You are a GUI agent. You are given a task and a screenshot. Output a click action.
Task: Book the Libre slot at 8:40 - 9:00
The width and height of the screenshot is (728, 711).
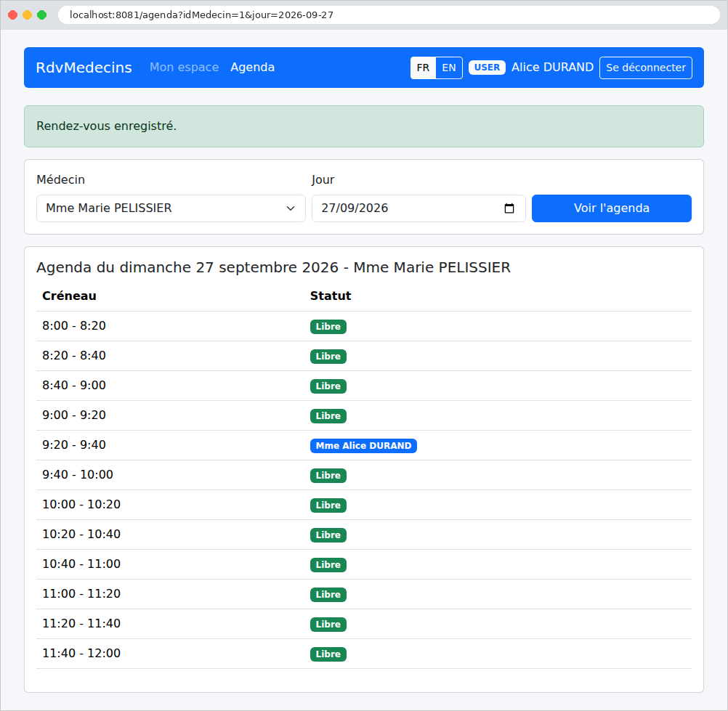[x=328, y=386]
